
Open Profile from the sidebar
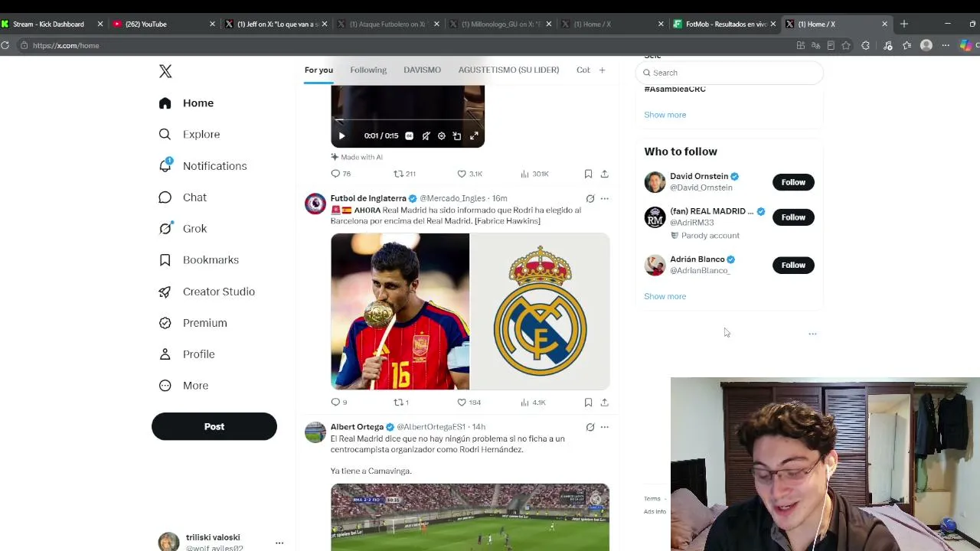[x=186, y=354]
